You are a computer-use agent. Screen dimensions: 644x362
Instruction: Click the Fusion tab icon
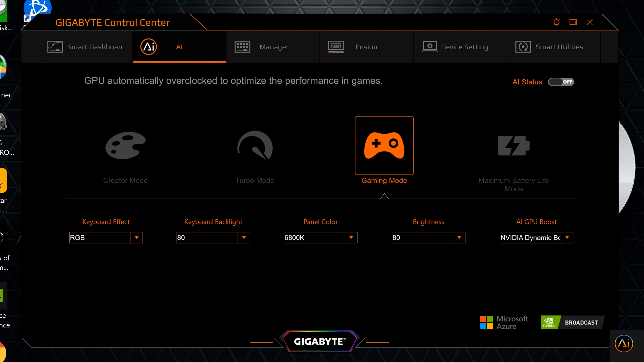[x=336, y=46]
